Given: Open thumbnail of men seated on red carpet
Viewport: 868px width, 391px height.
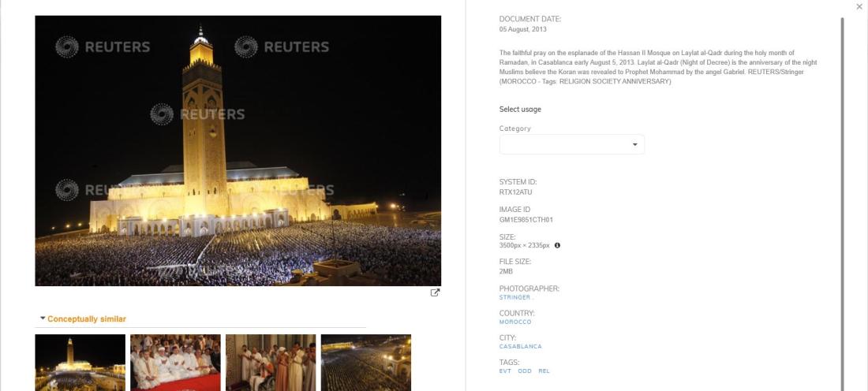Looking at the screenshot, I should pos(175,363).
